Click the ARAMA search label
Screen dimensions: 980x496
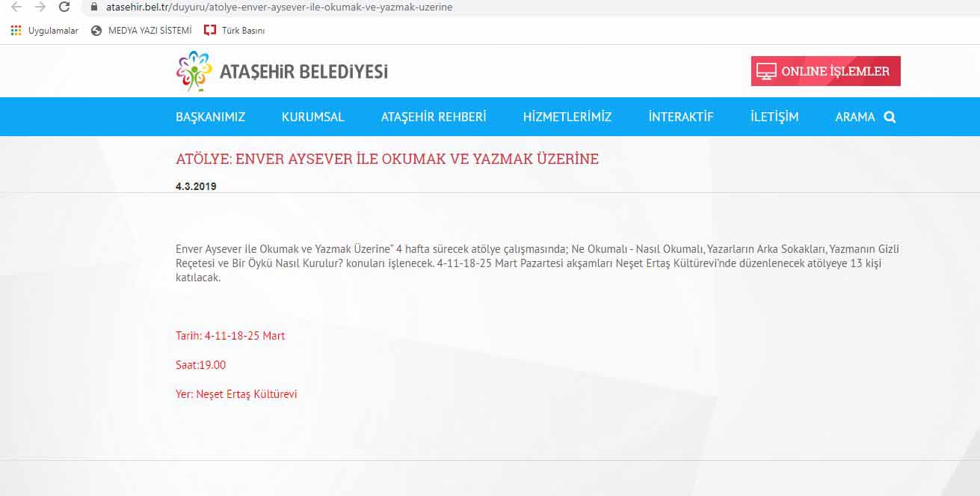pos(854,117)
